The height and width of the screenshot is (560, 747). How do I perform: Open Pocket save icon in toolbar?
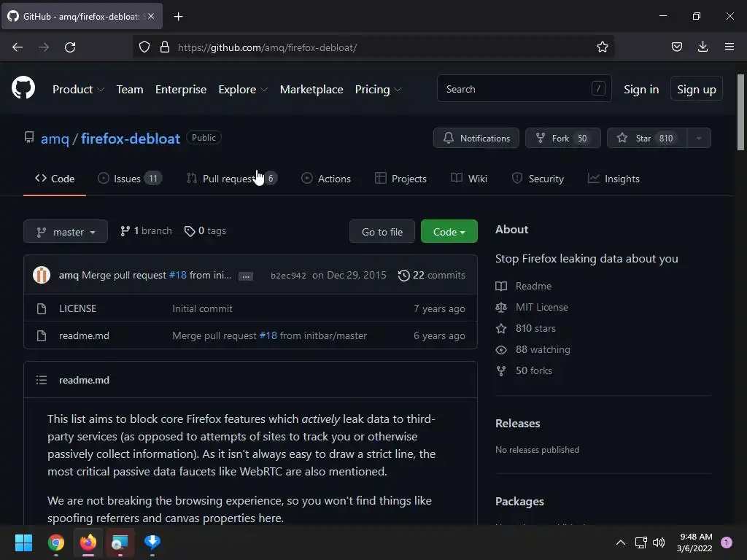(676, 47)
